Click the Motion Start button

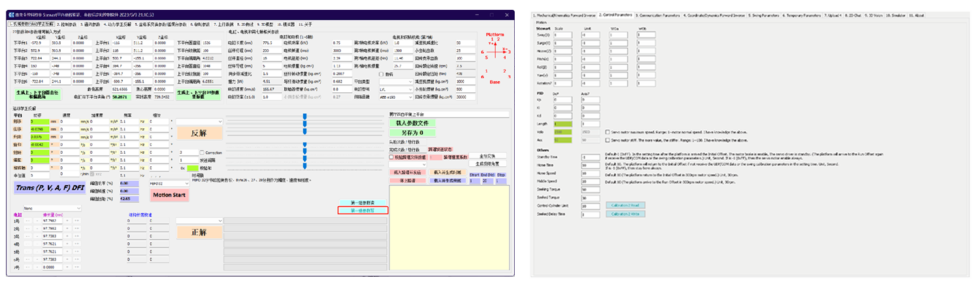pos(170,194)
